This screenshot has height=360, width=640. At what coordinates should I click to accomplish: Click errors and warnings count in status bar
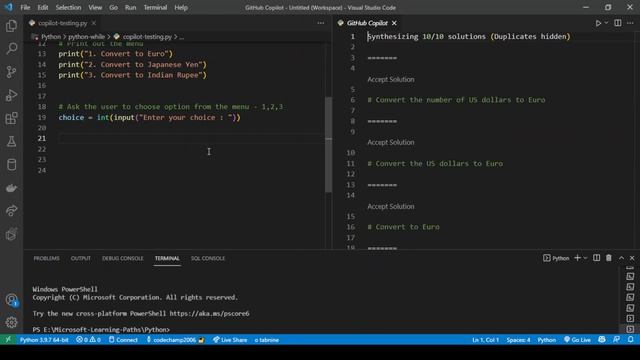pyautogui.click(x=88, y=340)
